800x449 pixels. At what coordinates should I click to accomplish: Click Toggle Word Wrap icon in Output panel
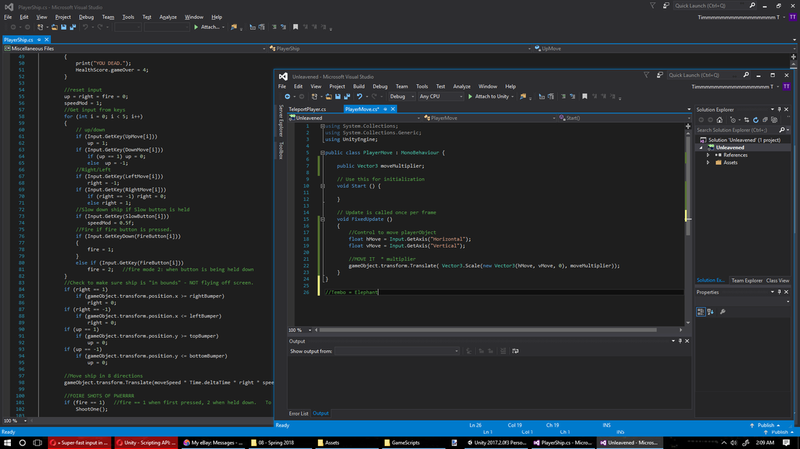click(x=515, y=351)
